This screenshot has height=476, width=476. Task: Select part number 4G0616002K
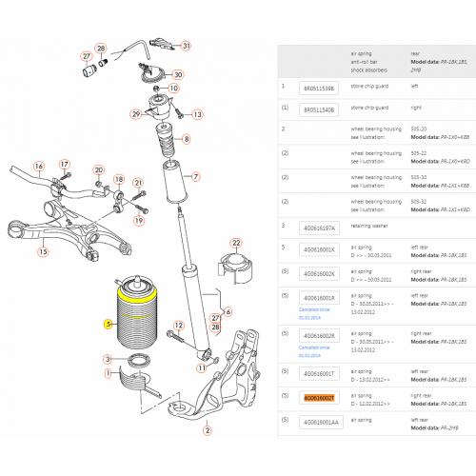[x=319, y=274]
